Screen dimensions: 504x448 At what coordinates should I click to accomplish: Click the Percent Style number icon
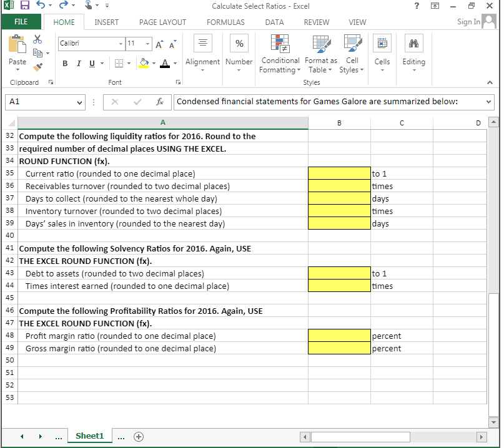pos(239,44)
